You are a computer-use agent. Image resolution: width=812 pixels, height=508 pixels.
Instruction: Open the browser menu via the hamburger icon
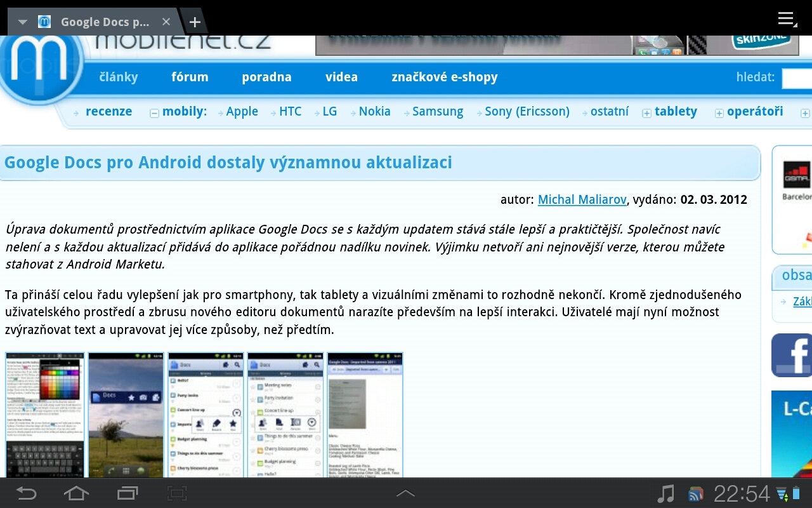point(785,19)
